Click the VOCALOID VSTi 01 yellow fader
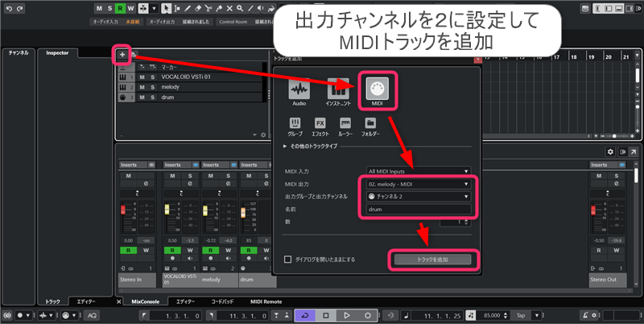Image resolution: width=644 pixels, height=324 pixels. [167, 210]
